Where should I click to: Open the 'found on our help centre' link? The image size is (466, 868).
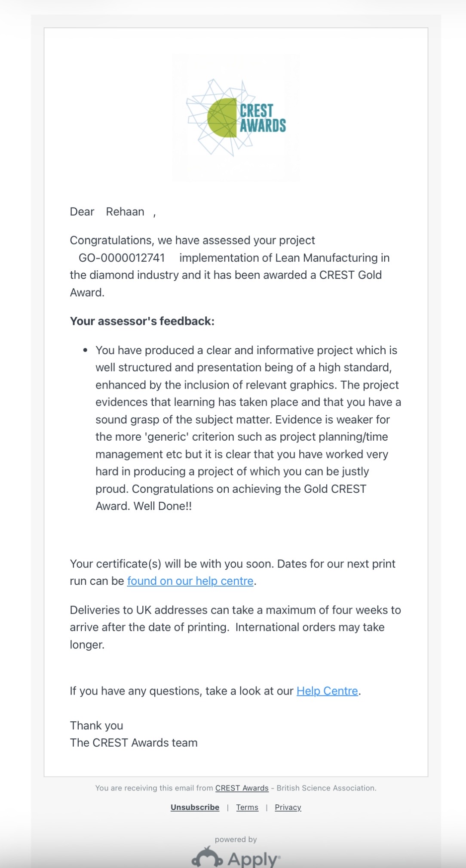click(x=190, y=581)
